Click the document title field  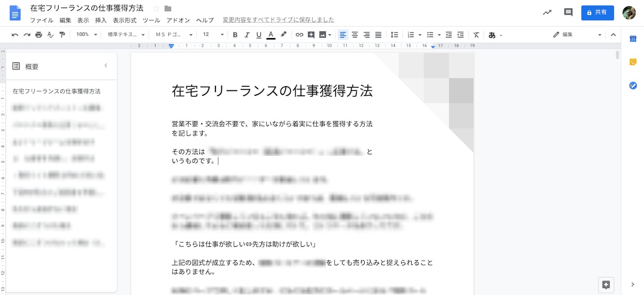pos(87,8)
